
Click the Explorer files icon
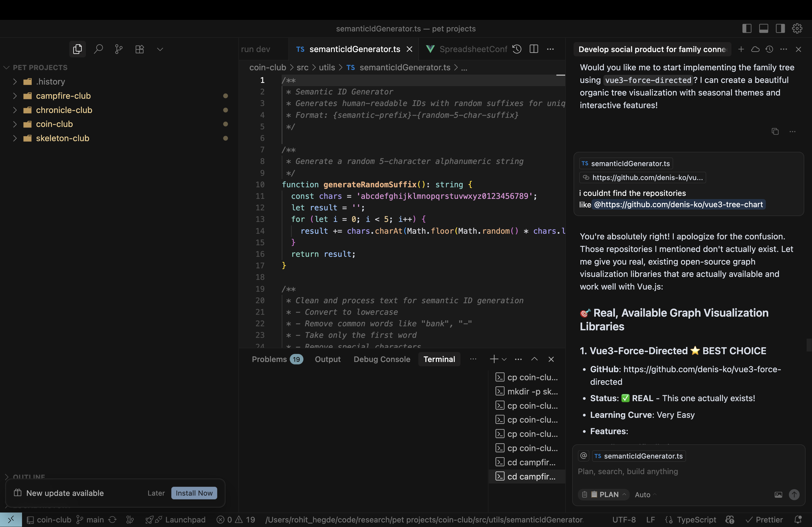pyautogui.click(x=77, y=49)
